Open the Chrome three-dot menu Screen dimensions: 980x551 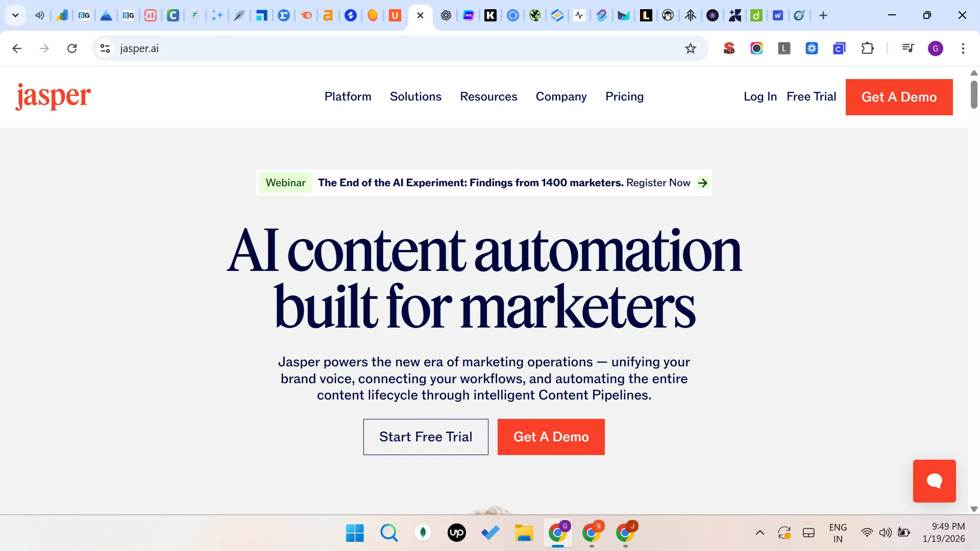[x=963, y=48]
